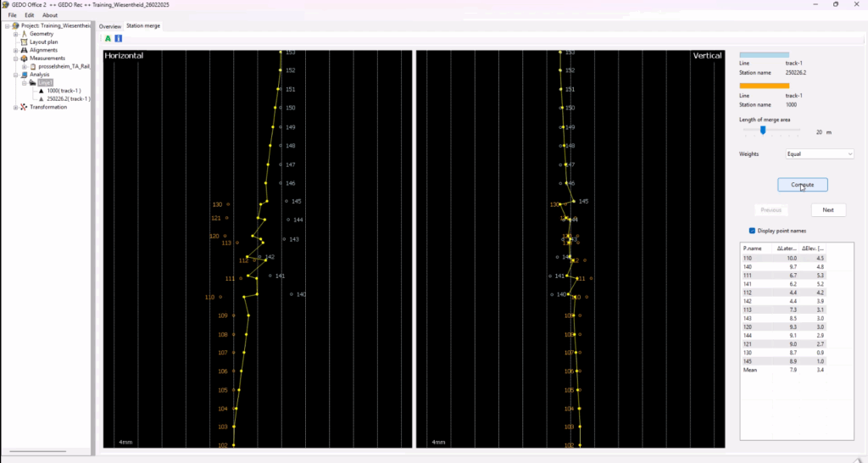This screenshot has height=463, width=868.
Task: Click the Analysis icon in project tree
Action: [24, 75]
